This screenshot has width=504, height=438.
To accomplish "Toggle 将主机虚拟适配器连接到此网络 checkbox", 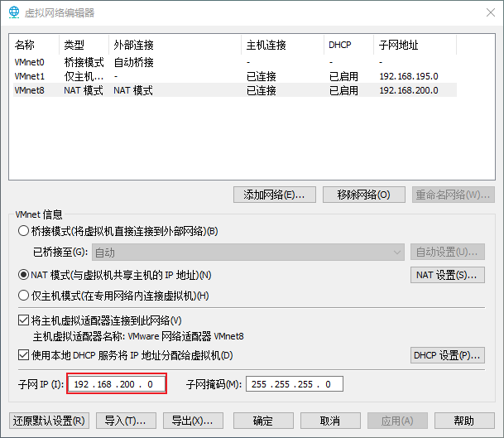I will pyautogui.click(x=23, y=320).
